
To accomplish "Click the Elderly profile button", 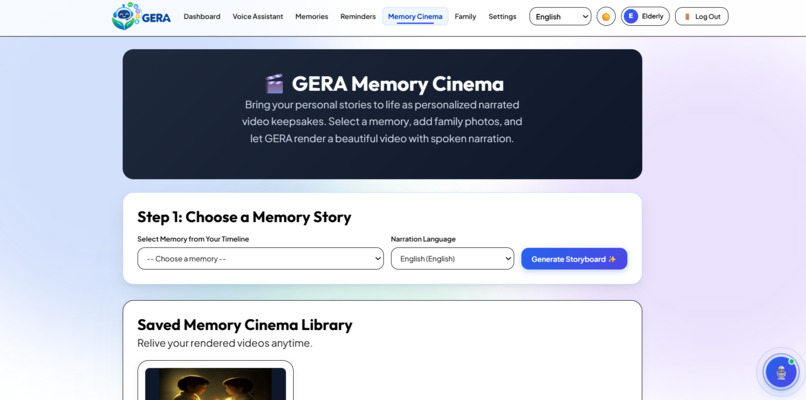I will 645,16.
